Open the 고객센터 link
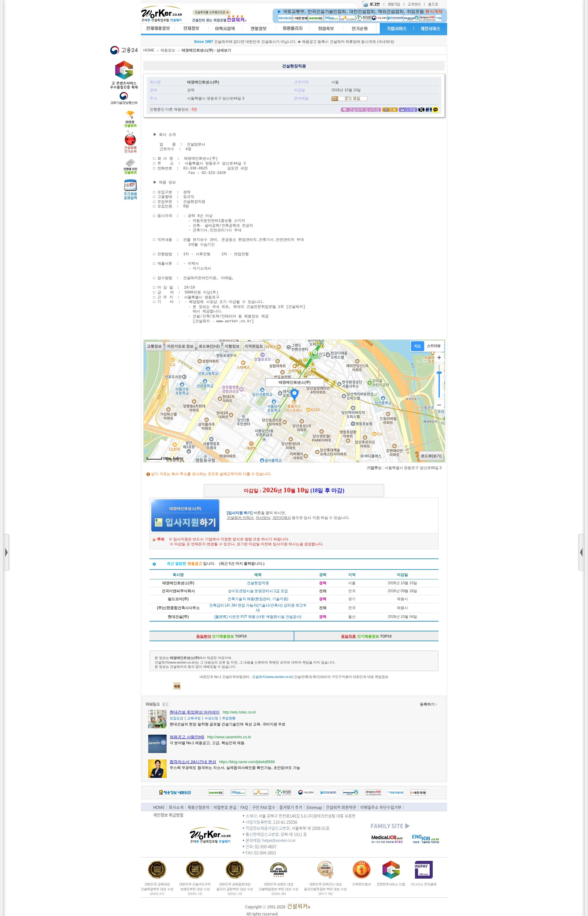Viewport: 588px width, 916px height. [414, 4]
